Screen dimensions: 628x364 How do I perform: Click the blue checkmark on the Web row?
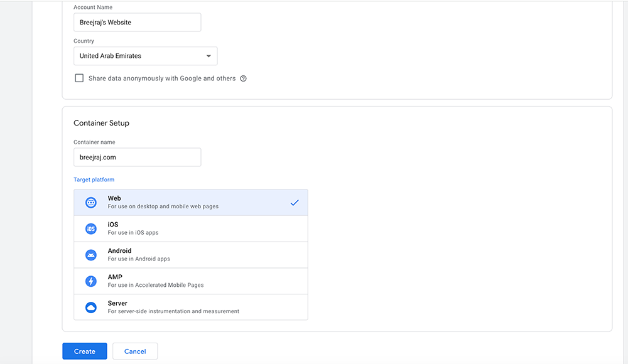point(295,202)
